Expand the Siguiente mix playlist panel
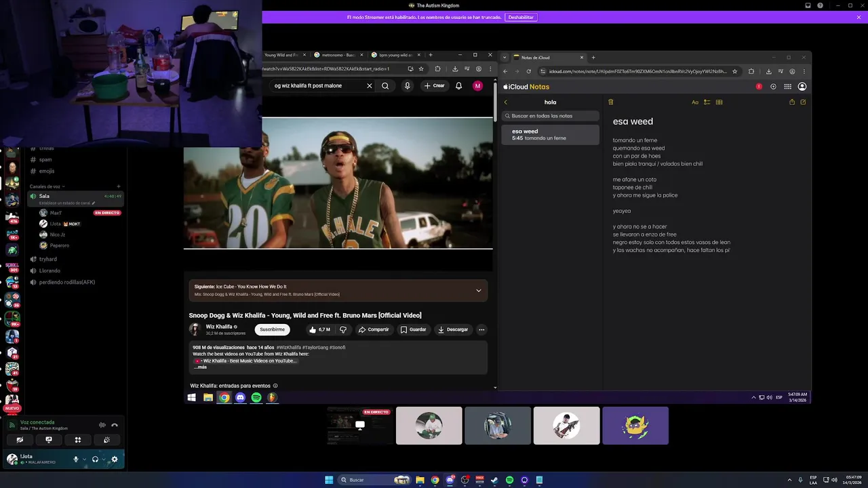This screenshot has width=868, height=488. point(478,290)
